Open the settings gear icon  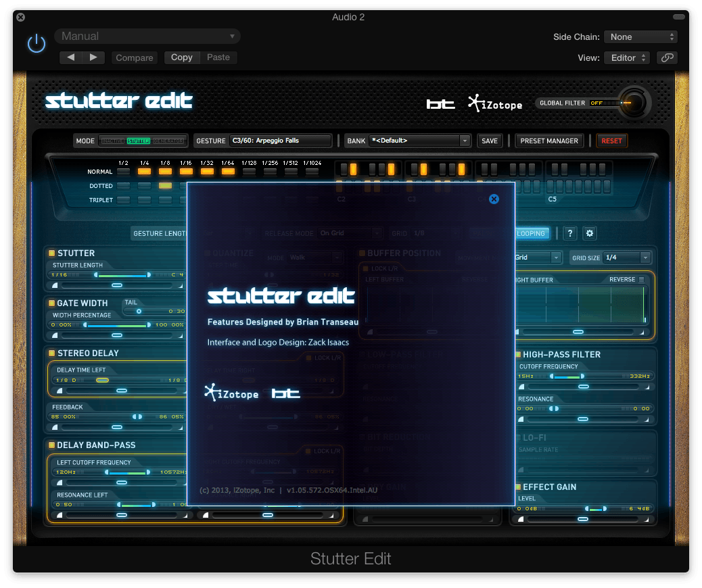(590, 233)
